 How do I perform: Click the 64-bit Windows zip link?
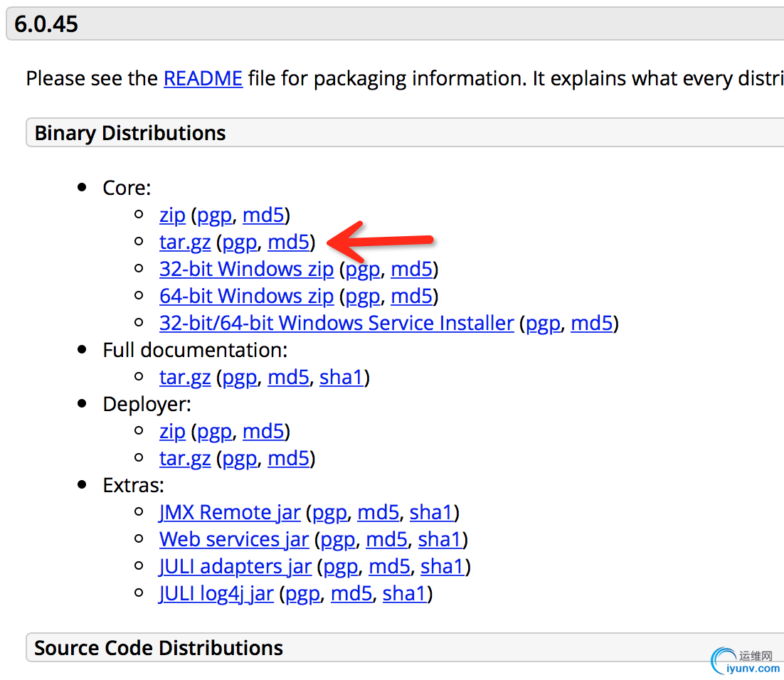[x=246, y=297]
